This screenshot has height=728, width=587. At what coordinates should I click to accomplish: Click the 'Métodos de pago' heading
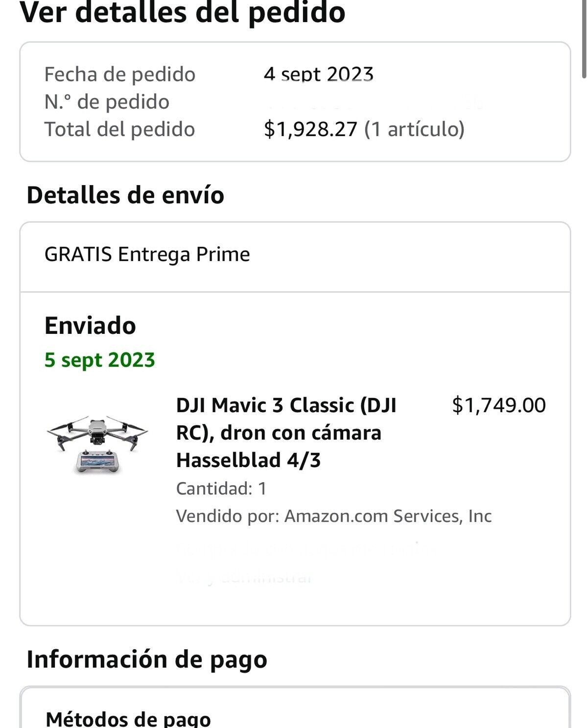(x=128, y=719)
